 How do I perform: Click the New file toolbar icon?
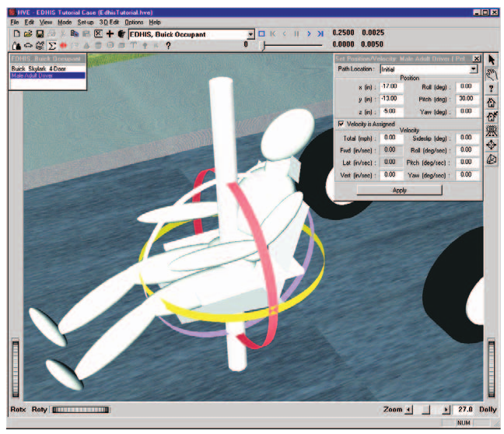16,33
